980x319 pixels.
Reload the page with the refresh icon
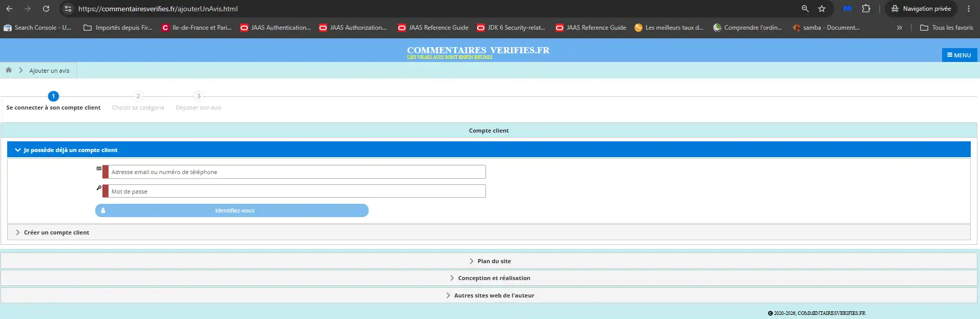click(x=46, y=9)
